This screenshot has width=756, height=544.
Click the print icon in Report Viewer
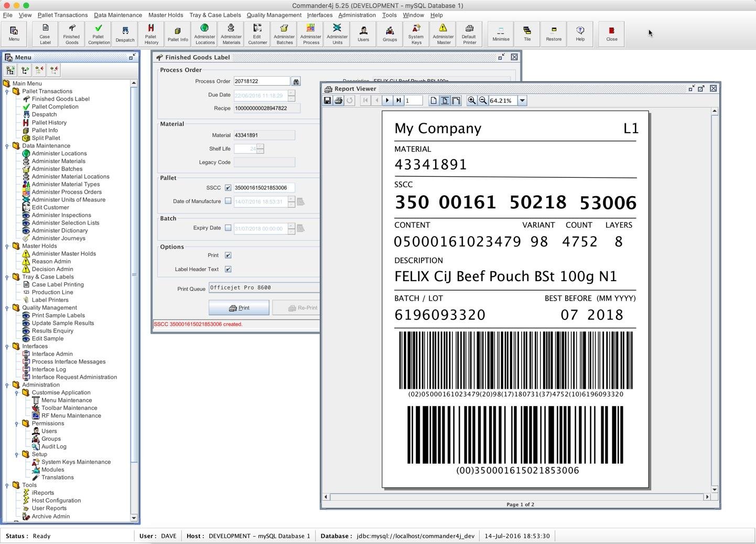click(x=338, y=100)
